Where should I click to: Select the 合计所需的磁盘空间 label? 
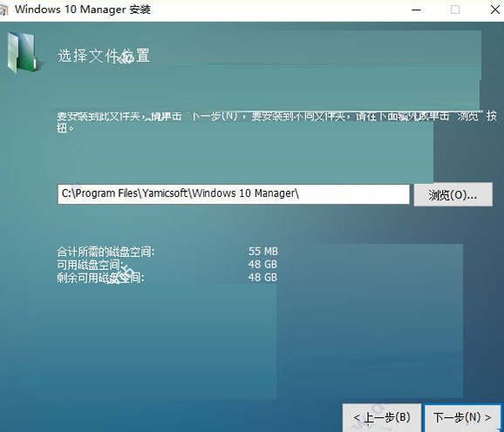[106, 252]
